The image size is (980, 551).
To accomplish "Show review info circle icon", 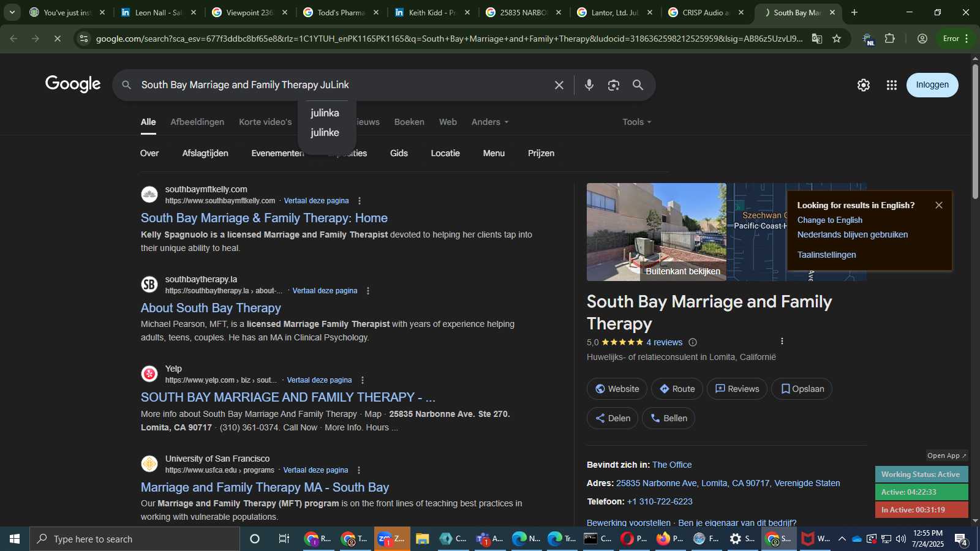I will pyautogui.click(x=693, y=342).
